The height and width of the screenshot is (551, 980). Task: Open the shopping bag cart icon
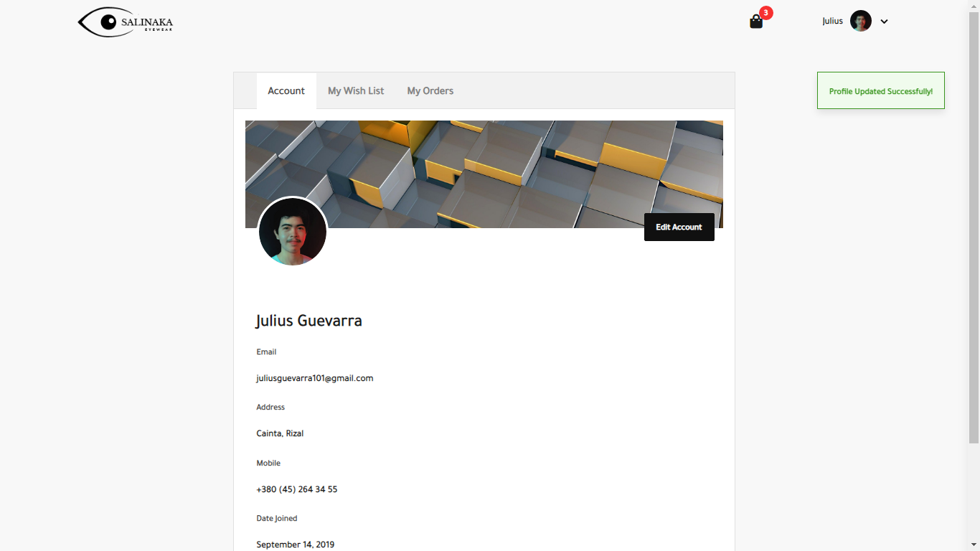755,22
